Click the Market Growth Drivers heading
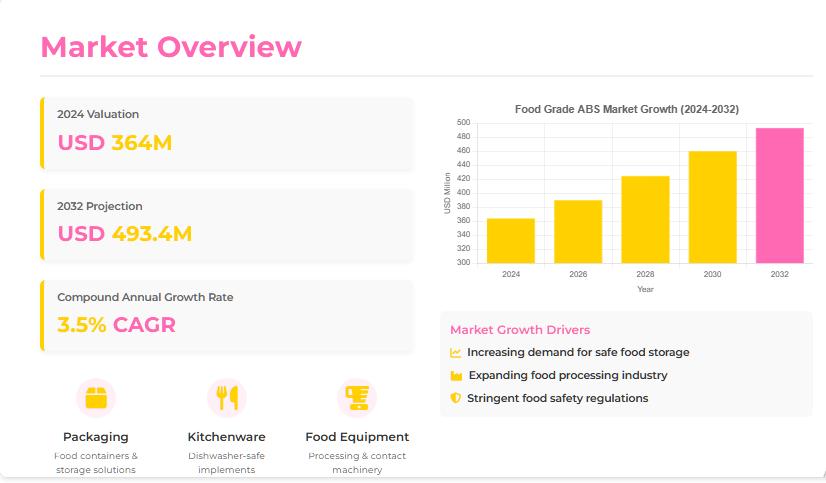This screenshot has width=826, height=483. pyautogui.click(x=520, y=330)
